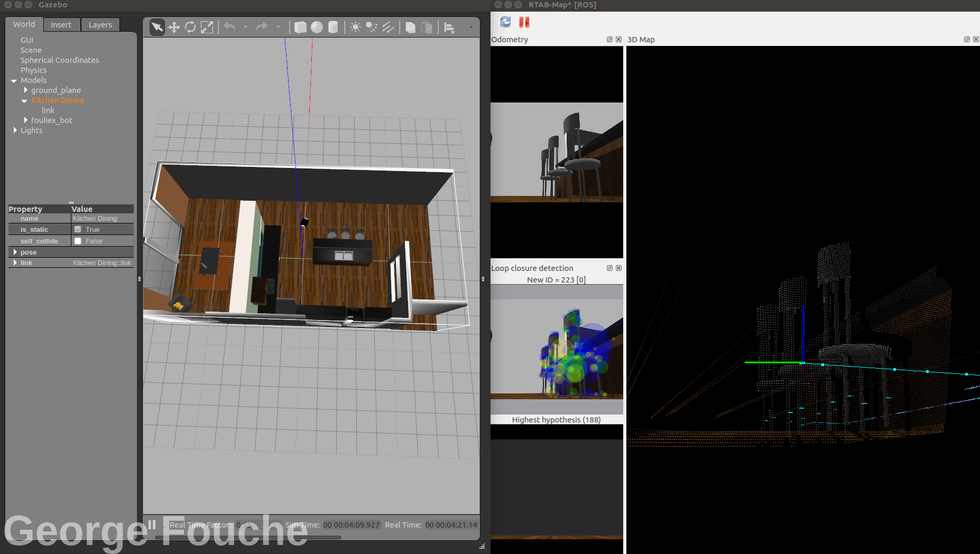This screenshot has width=980, height=554.
Task: Collapse the Kitchen Dining model node
Action: point(24,101)
